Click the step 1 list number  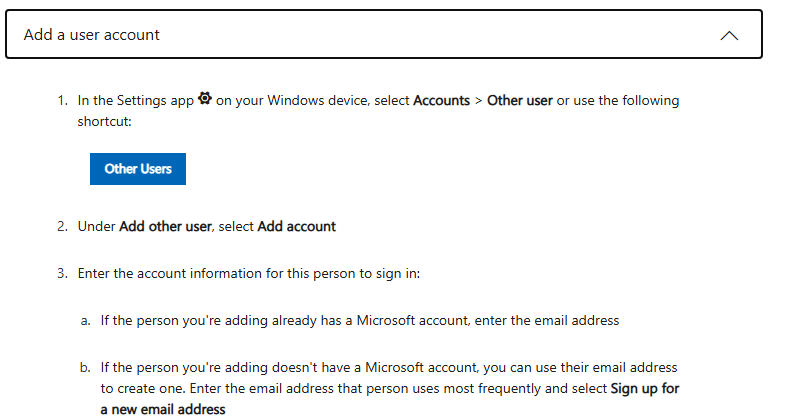click(x=62, y=100)
